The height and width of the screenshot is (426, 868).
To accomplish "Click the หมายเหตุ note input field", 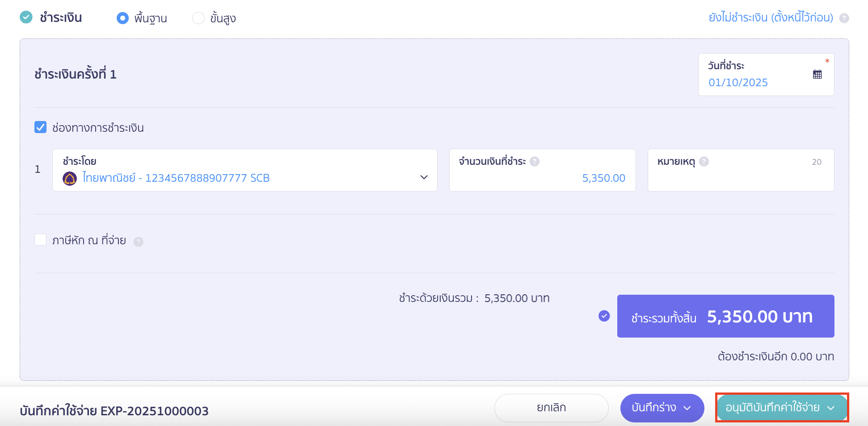I will (x=740, y=178).
